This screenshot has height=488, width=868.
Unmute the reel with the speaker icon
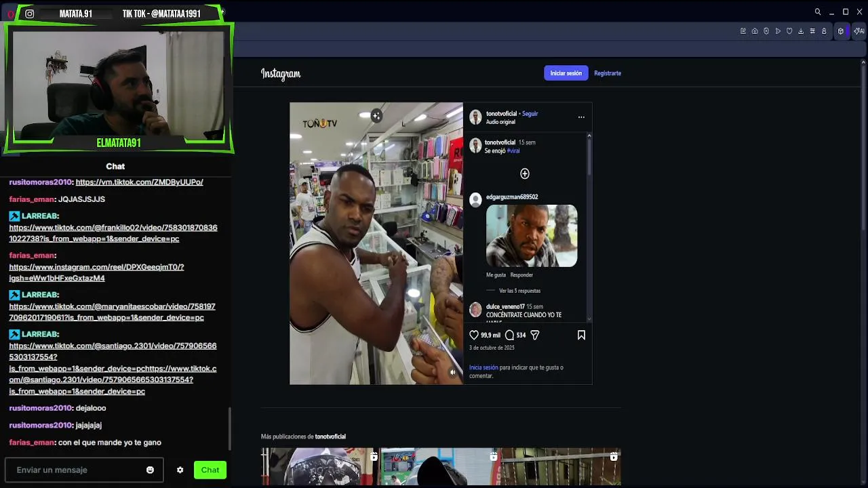(x=453, y=372)
